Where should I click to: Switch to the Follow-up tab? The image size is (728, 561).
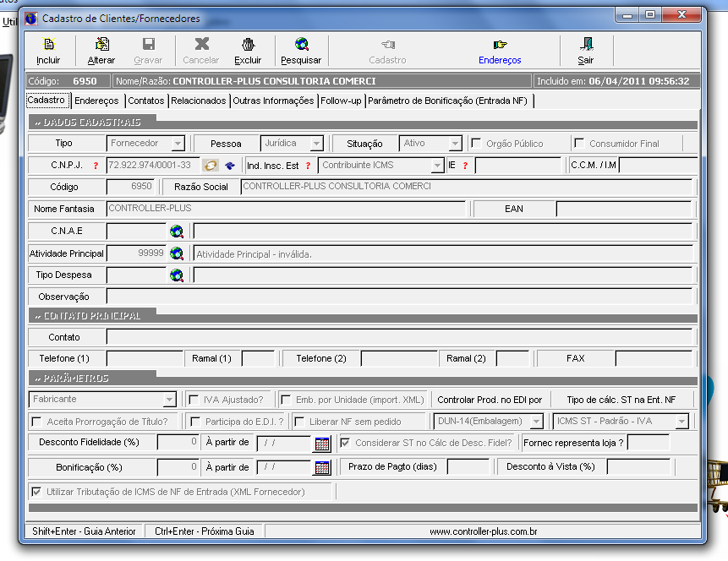click(341, 101)
